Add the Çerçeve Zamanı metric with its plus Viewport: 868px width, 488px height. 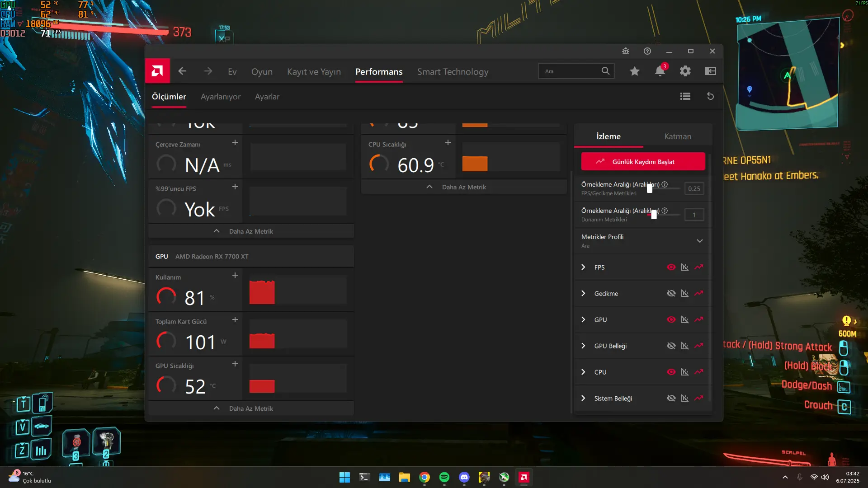coord(235,143)
